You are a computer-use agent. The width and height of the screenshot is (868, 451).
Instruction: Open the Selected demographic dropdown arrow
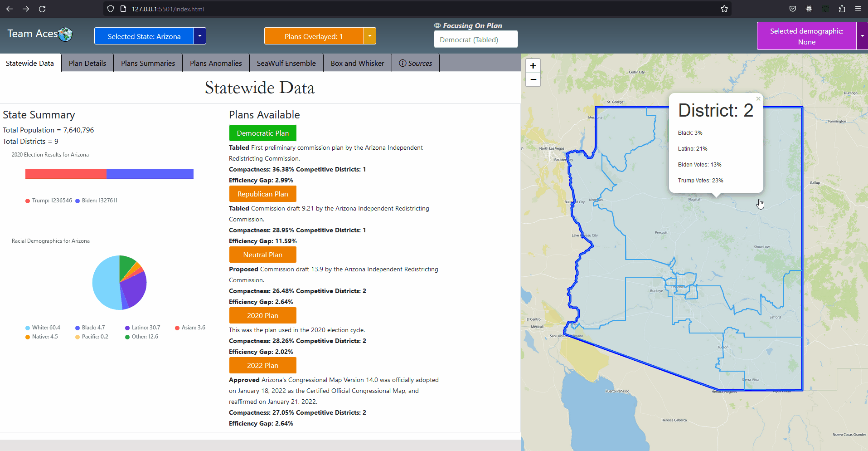862,36
